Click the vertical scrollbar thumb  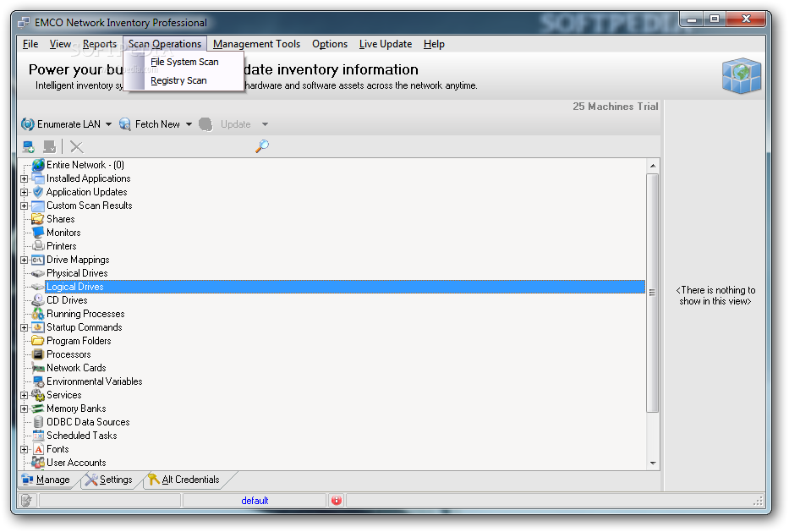tap(653, 293)
